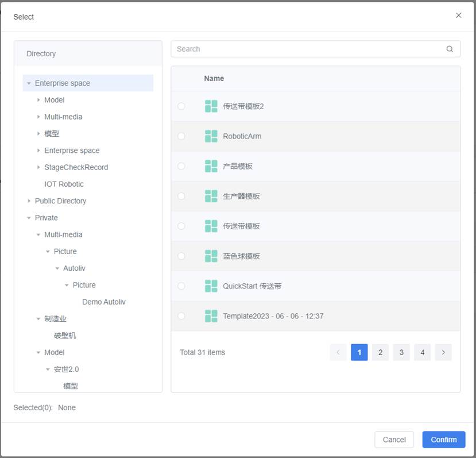
Task: Click the template icon beside QuickStart 传送带
Action: (211, 286)
